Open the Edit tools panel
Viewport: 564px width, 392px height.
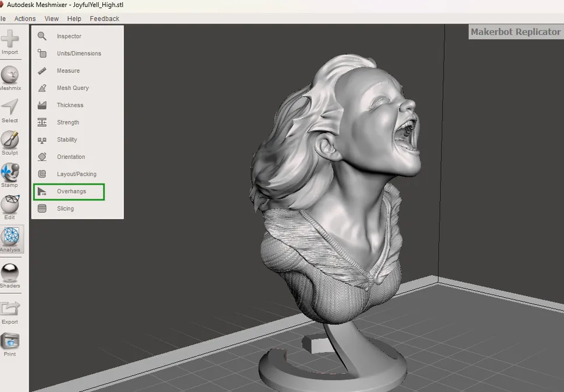click(x=10, y=208)
